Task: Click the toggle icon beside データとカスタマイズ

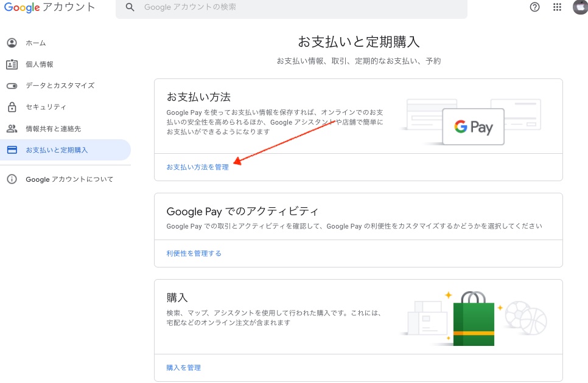Action: [12, 86]
